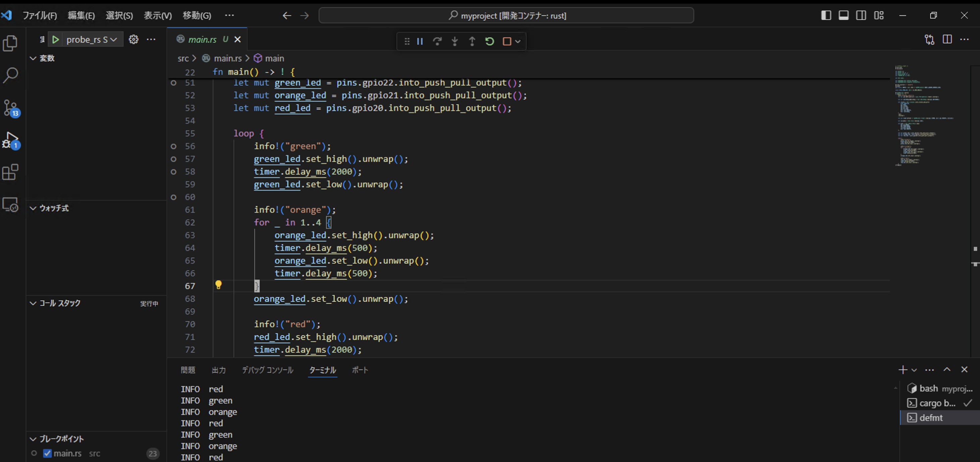Screen dimensions: 980x462
Task: Restart the debug session
Action: [490, 42]
